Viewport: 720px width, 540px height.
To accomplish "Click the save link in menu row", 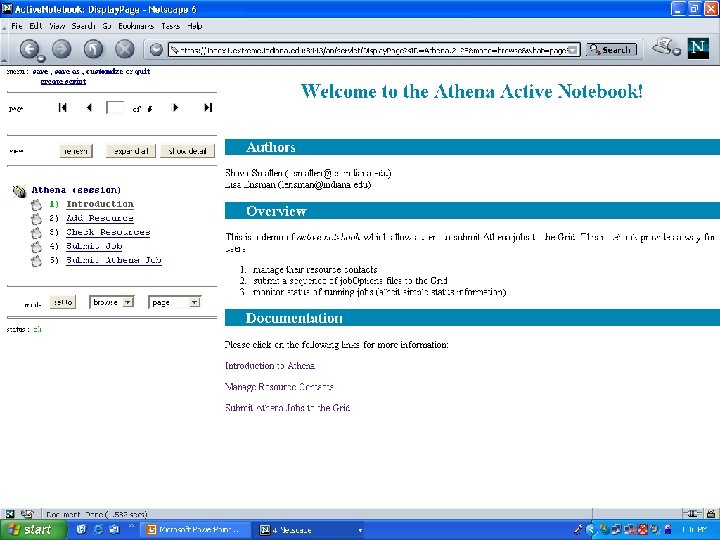I will (40, 72).
